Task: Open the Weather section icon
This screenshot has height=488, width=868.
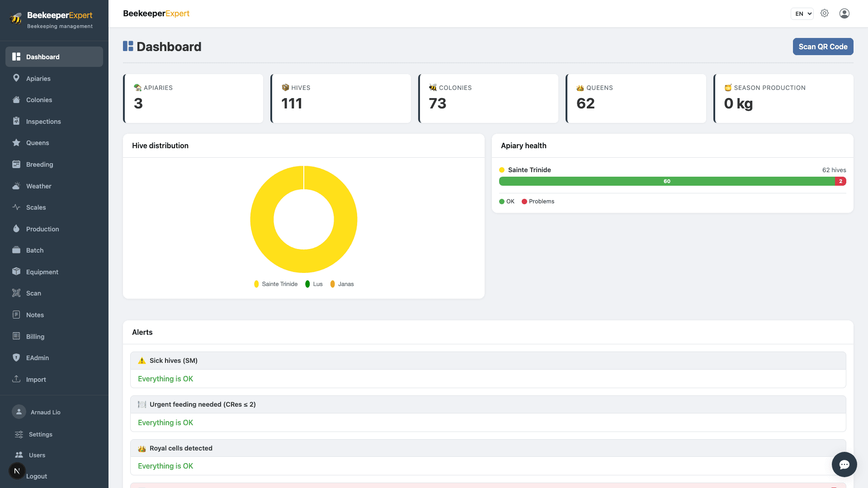Action: (16, 186)
